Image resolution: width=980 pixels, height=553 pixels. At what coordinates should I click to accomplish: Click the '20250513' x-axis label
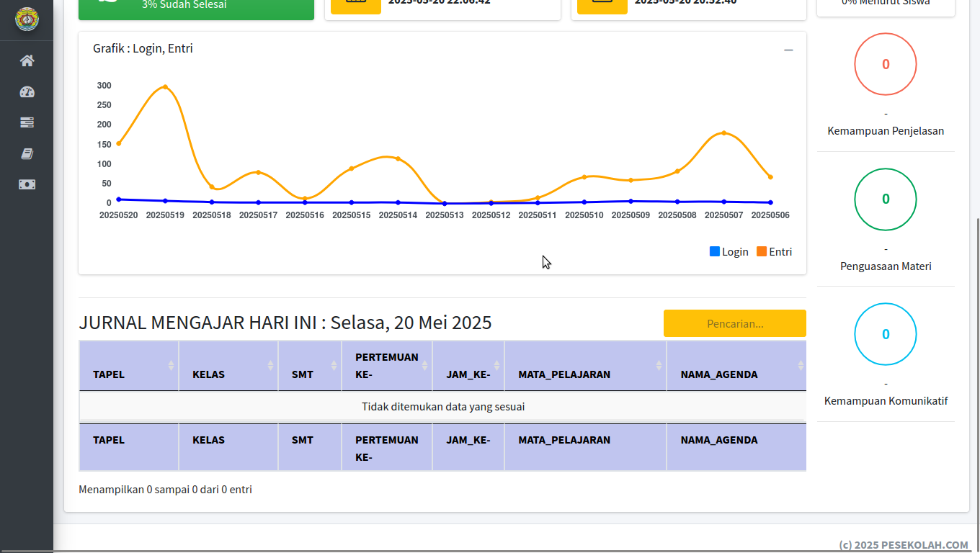tap(445, 215)
